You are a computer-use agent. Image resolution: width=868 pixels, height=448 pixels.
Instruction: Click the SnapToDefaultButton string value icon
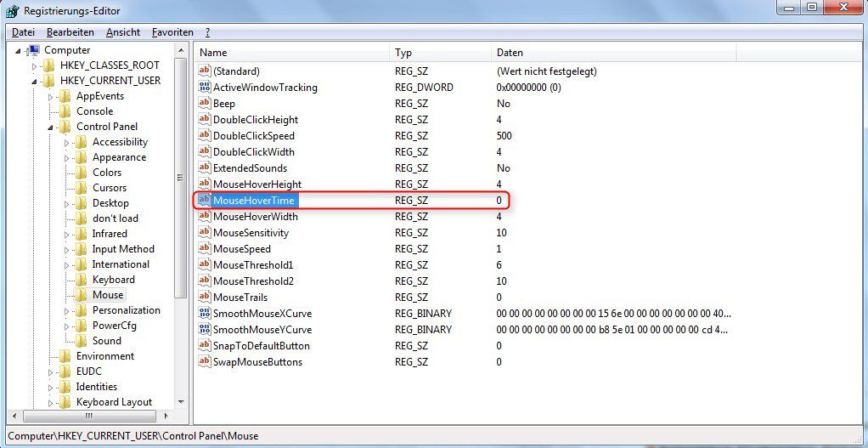tap(205, 345)
